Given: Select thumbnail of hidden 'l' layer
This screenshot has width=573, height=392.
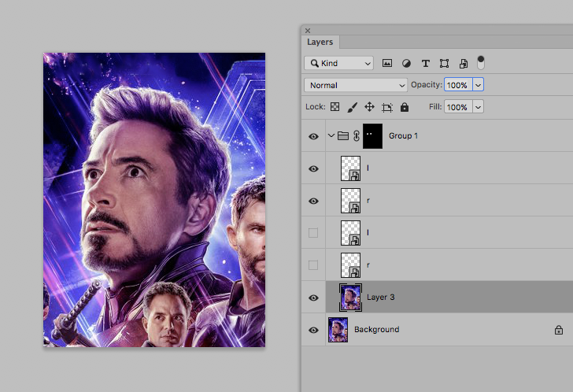Looking at the screenshot, I should [x=350, y=233].
